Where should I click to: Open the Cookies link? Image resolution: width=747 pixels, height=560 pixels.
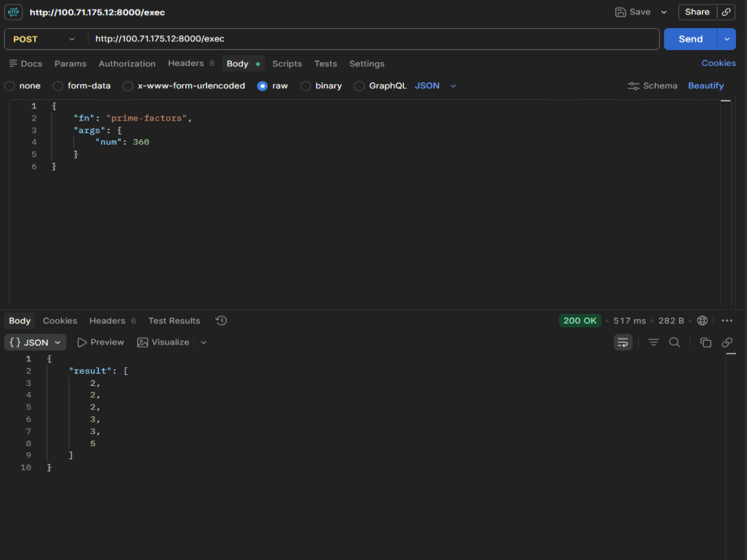(718, 63)
